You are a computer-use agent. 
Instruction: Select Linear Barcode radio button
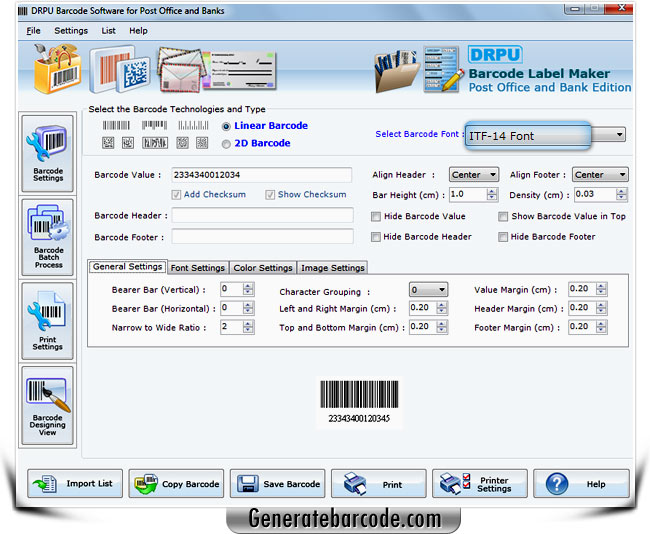tap(226, 126)
